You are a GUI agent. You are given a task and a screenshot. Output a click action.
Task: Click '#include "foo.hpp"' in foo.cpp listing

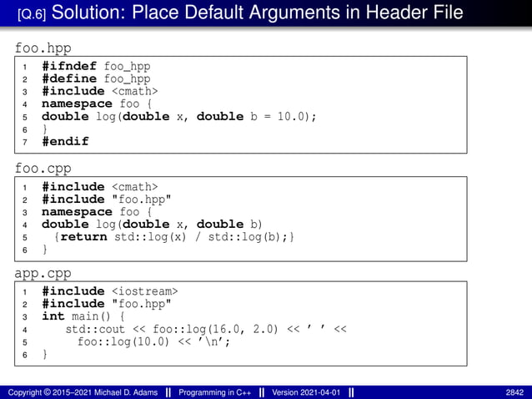point(106,199)
